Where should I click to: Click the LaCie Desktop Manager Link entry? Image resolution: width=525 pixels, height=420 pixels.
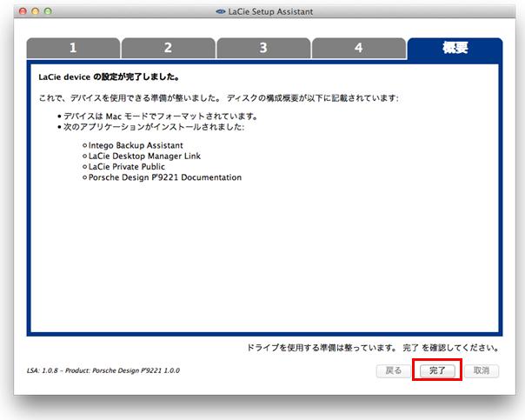point(144,156)
